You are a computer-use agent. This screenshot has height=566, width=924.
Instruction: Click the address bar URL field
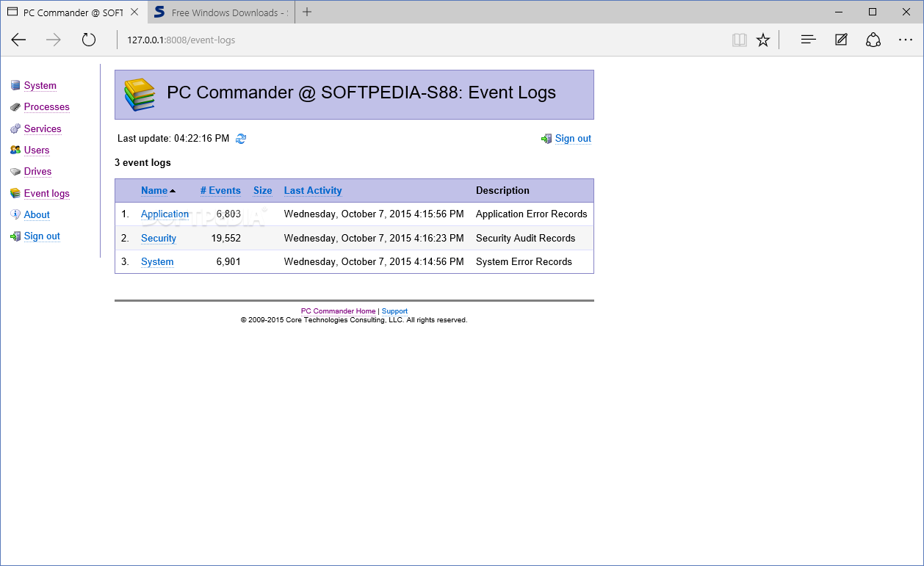tap(419, 40)
